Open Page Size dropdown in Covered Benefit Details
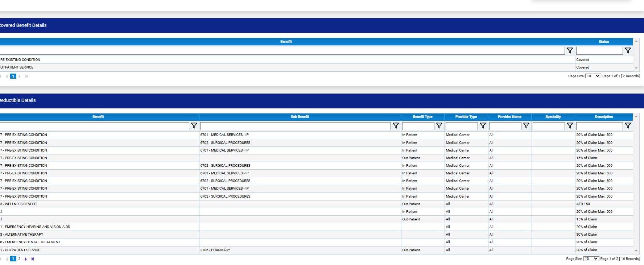This screenshot has width=644, height=265. [593, 76]
